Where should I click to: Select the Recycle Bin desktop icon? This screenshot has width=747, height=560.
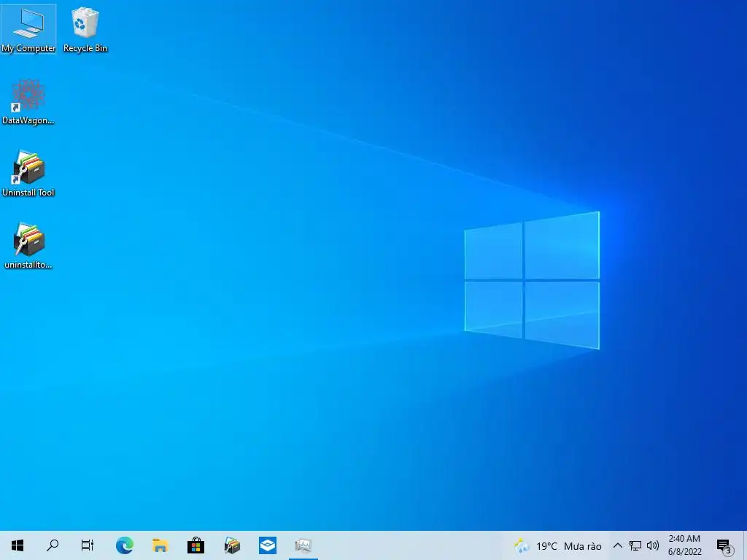coord(85,29)
